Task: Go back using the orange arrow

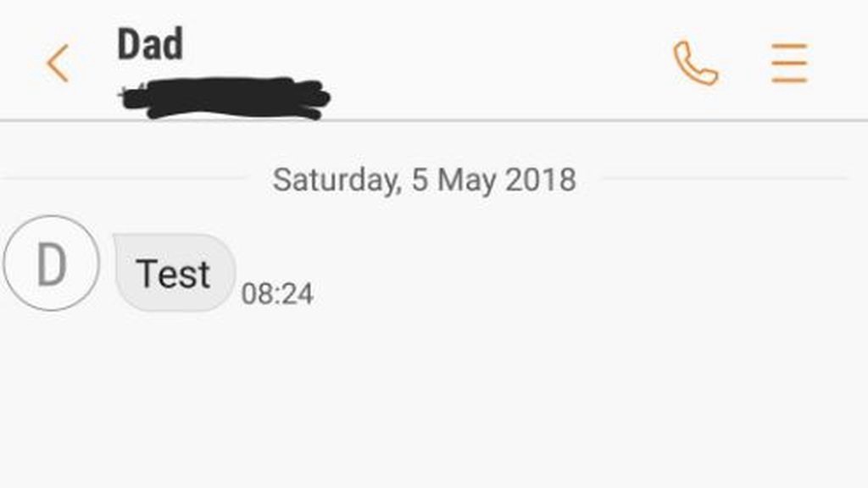Action: [x=58, y=63]
